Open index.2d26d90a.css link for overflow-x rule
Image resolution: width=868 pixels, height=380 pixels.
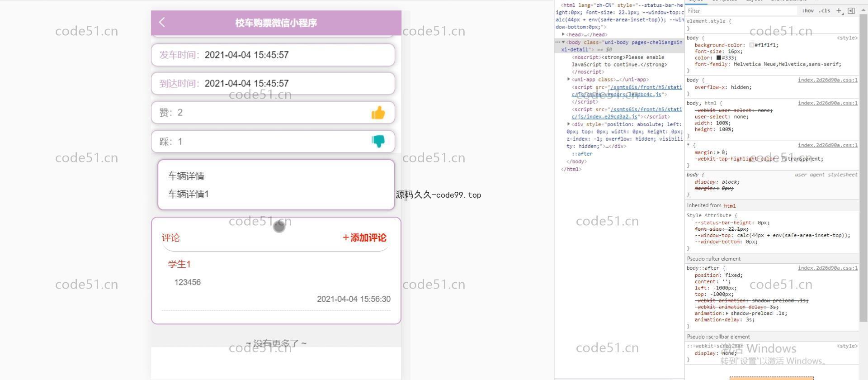pyautogui.click(x=827, y=80)
